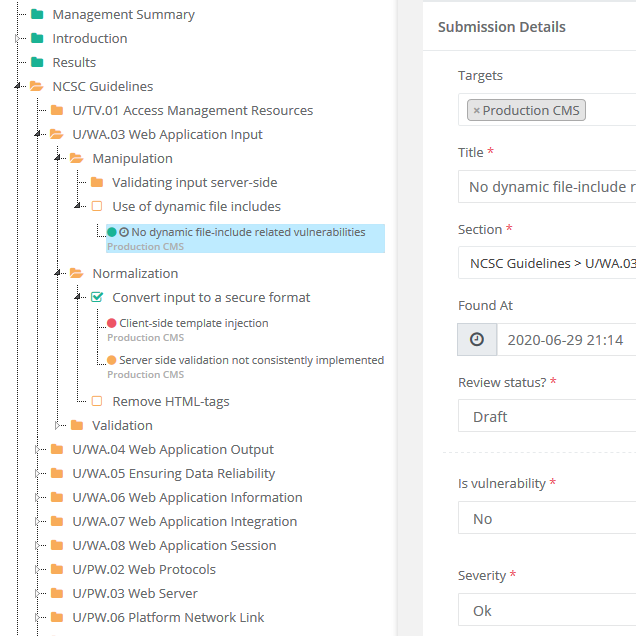Click the green Results folder icon
636x636 pixels.
coord(37,62)
